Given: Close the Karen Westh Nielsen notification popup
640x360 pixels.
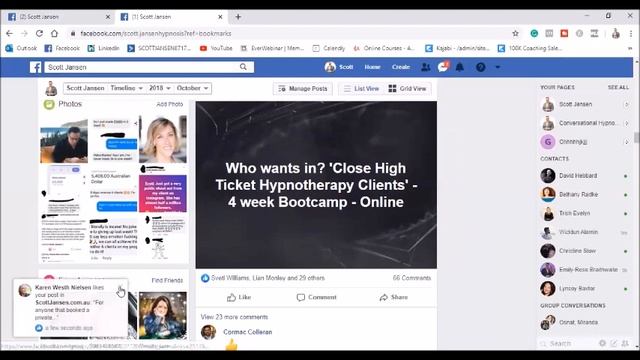Looking at the screenshot, I should pos(120,288).
